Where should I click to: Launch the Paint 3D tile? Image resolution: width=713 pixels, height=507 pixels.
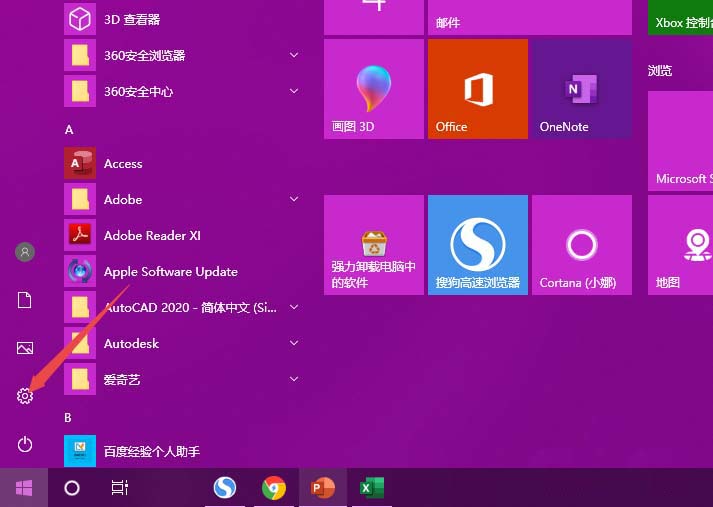[373, 89]
